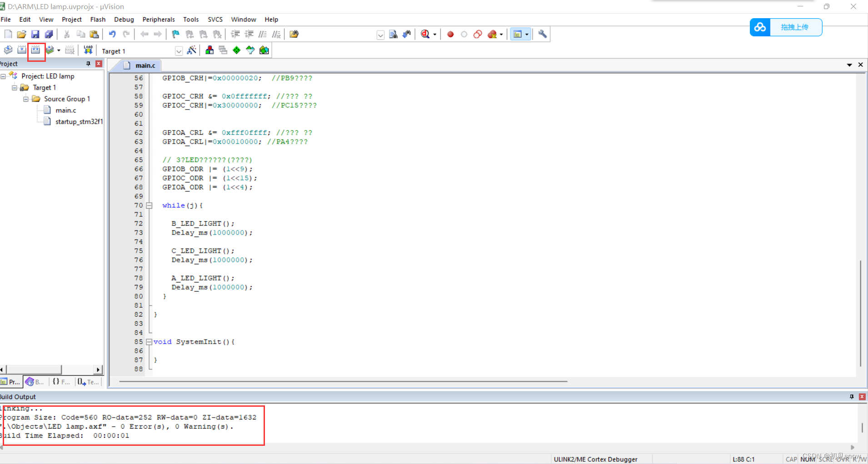Undo the last edit
The width and height of the screenshot is (868, 464).
click(112, 34)
